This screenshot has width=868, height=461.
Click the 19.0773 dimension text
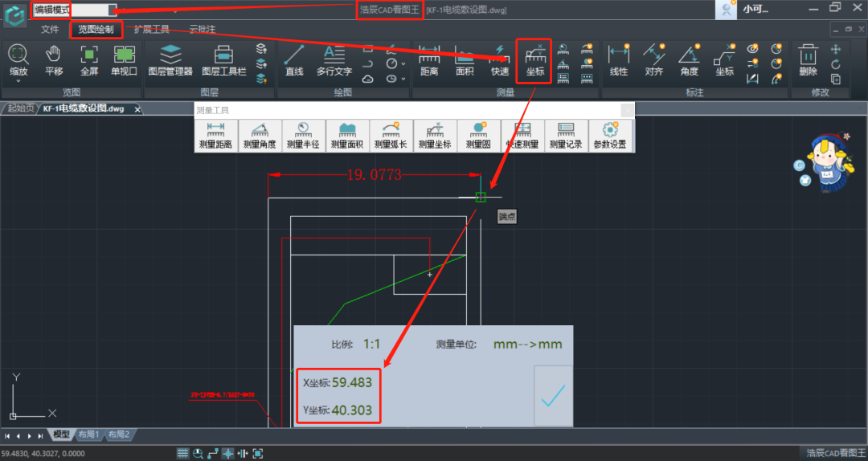(x=374, y=175)
